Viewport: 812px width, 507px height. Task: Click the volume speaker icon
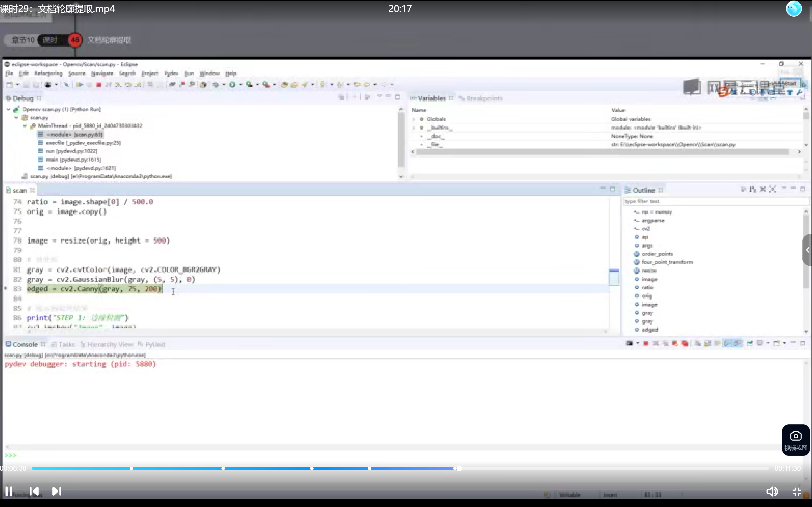(772, 492)
